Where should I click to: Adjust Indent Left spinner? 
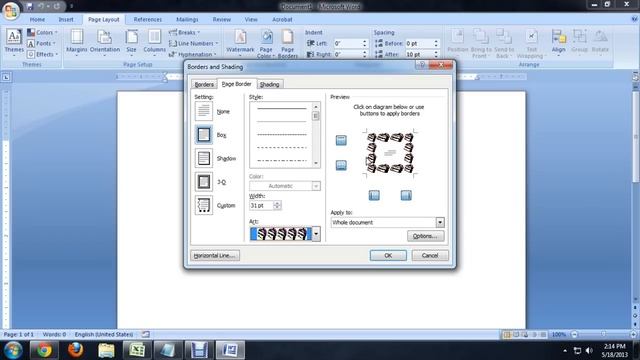[364, 43]
